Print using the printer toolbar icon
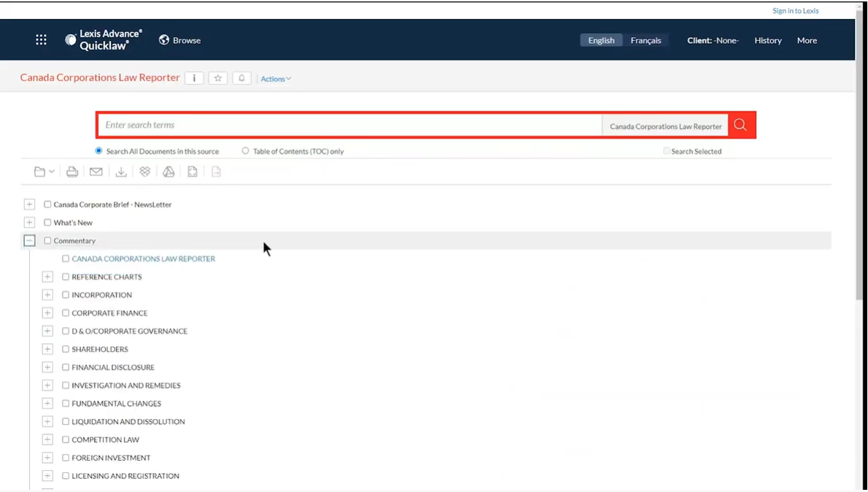Screen dimensions: 868x492 tap(72, 172)
